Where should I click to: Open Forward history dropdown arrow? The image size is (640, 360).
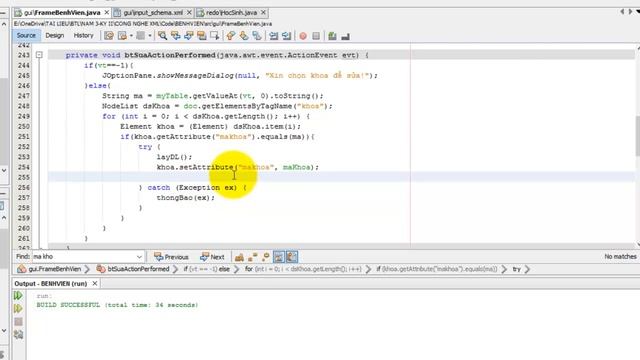tap(150, 36)
